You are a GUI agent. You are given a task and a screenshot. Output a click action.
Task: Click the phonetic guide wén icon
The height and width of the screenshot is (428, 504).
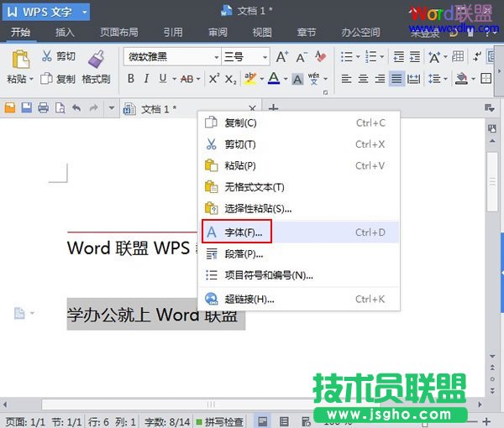[313, 78]
